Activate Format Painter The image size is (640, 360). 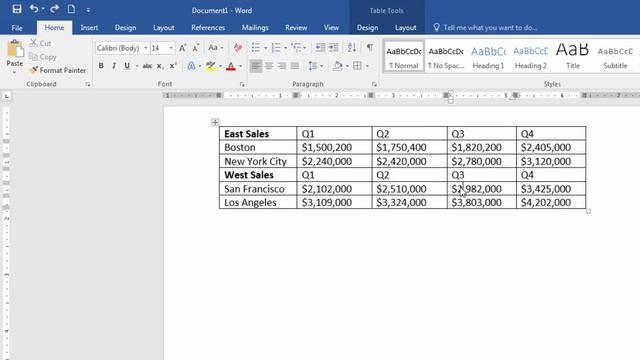point(58,70)
